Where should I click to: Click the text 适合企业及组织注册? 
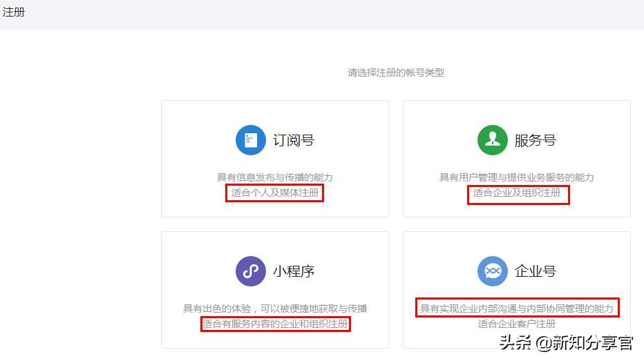pyautogui.click(x=517, y=193)
